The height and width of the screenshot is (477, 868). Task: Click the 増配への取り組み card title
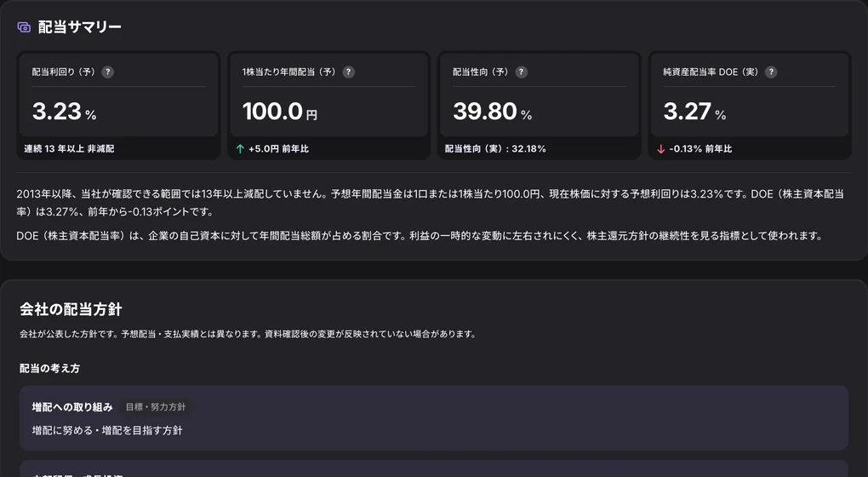72,407
